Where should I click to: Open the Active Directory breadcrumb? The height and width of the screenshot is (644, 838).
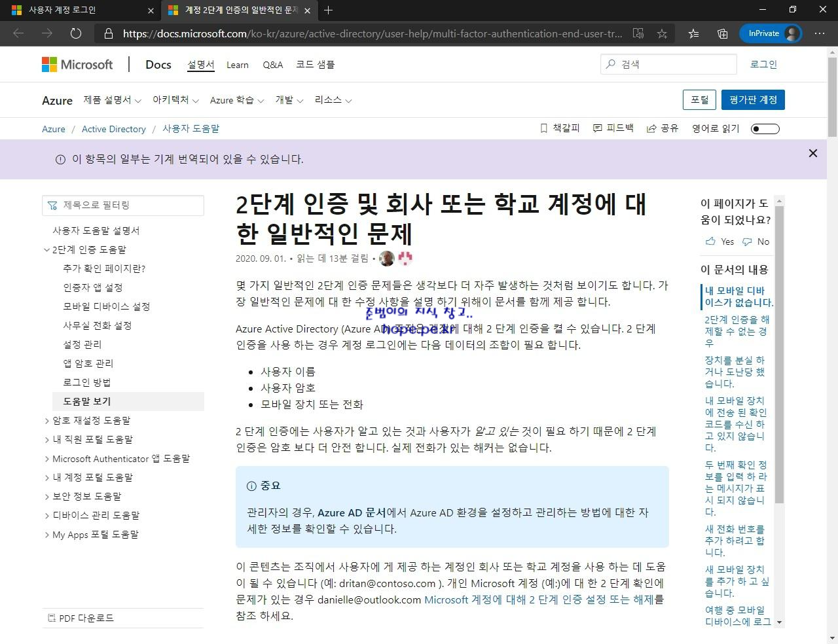point(114,129)
